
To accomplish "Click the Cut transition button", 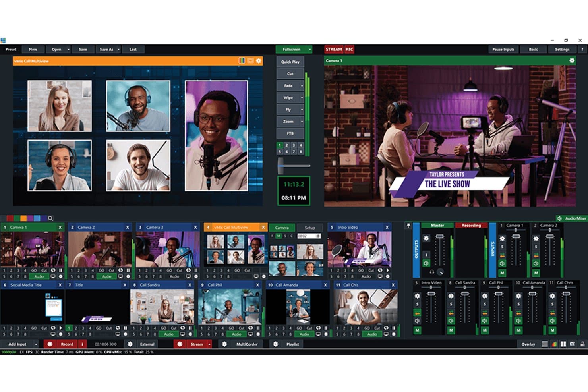I will coord(290,74).
